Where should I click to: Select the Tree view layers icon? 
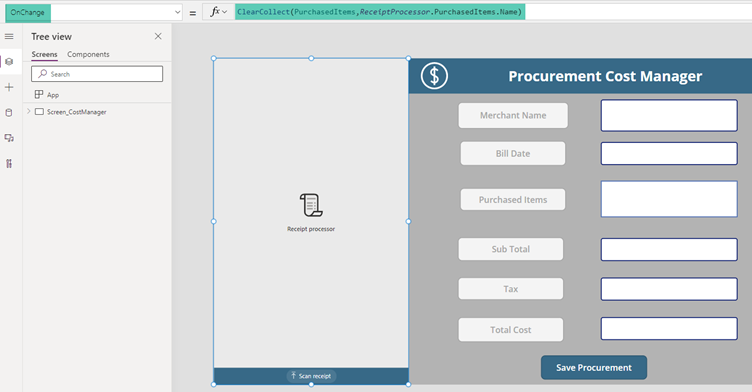click(x=9, y=62)
